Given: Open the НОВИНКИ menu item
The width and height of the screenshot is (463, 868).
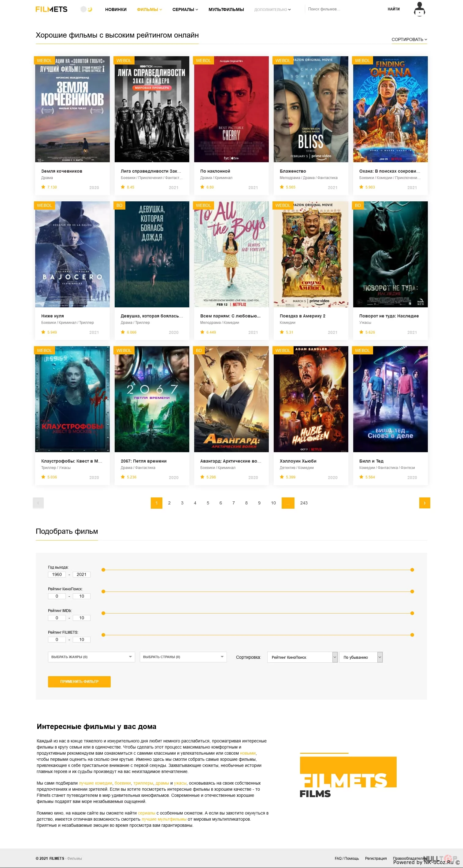Looking at the screenshot, I should [116, 9].
